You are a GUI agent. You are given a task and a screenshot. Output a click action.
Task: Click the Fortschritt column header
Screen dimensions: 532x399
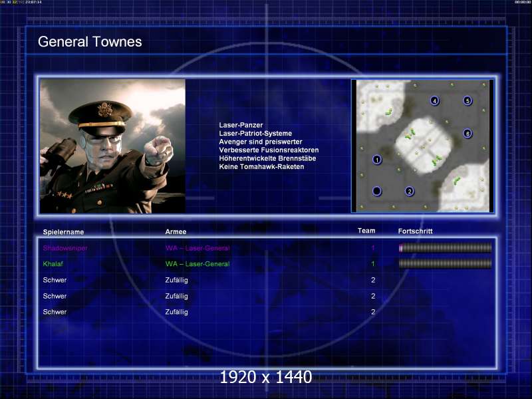tap(415, 231)
